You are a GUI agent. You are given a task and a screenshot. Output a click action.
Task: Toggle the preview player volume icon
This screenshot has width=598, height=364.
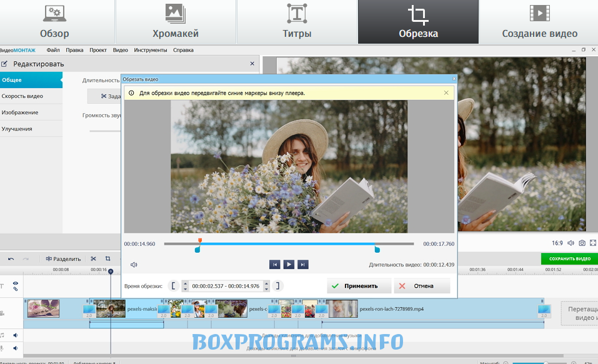click(x=571, y=243)
